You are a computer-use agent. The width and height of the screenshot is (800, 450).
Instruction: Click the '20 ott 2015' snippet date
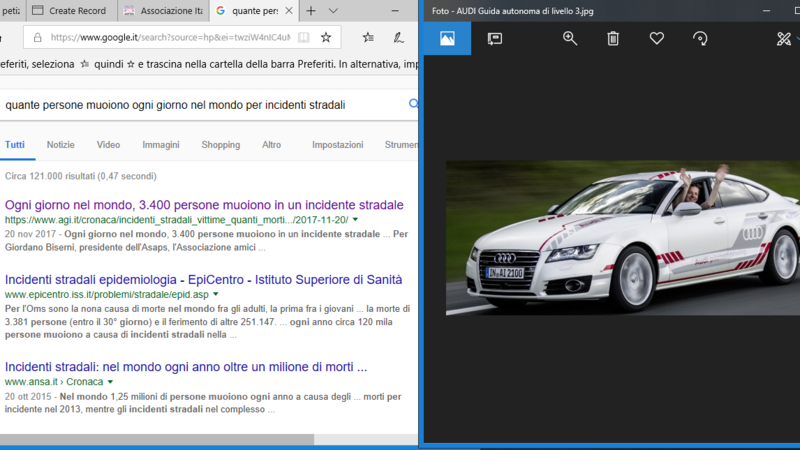click(28, 396)
